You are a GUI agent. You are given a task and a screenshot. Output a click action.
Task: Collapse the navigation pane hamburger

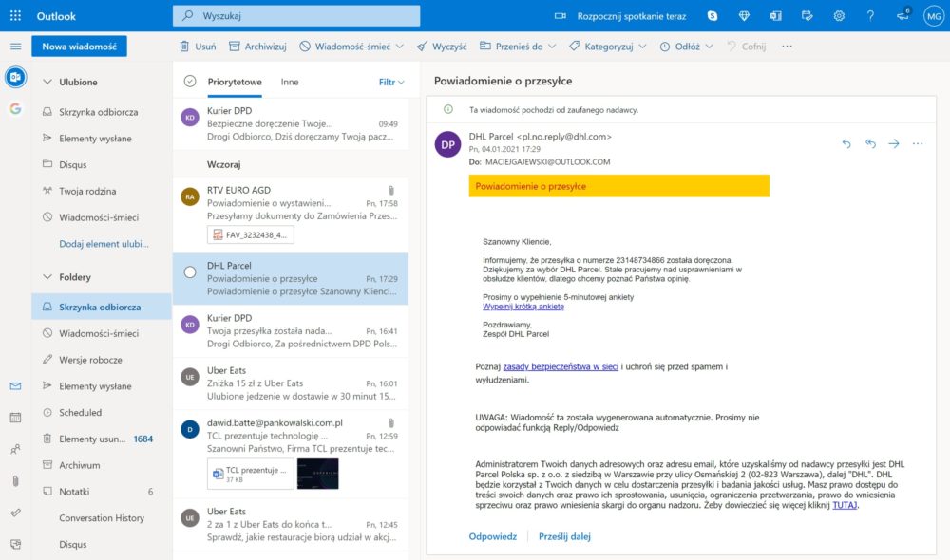point(16,46)
